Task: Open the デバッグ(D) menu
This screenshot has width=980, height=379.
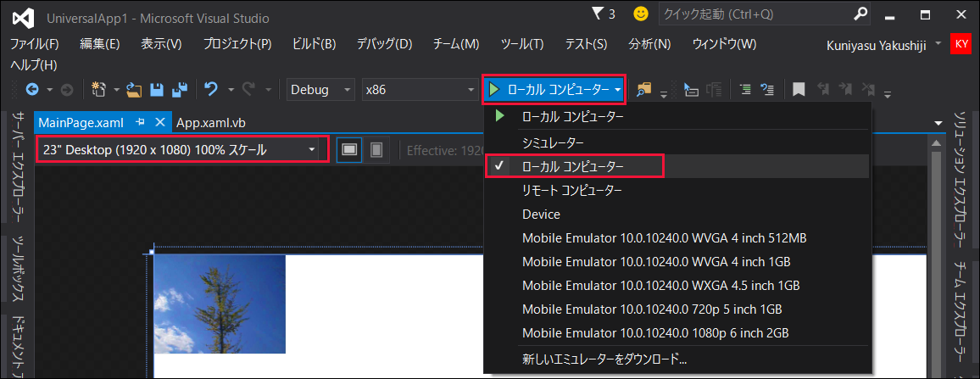Action: point(384,44)
